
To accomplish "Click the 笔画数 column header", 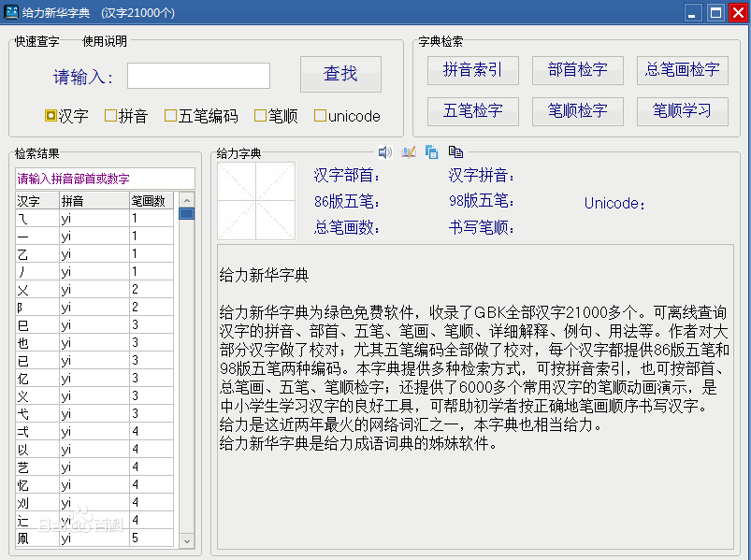I will (x=152, y=201).
